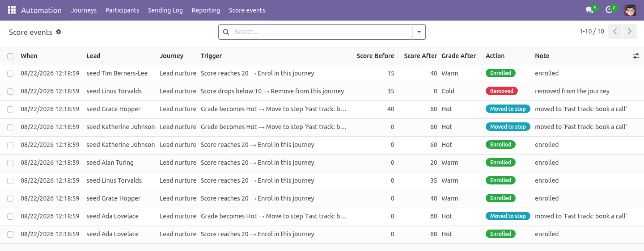Click the 1-10 / 10 pager counter
This screenshot has height=251, width=644.
tap(592, 31)
